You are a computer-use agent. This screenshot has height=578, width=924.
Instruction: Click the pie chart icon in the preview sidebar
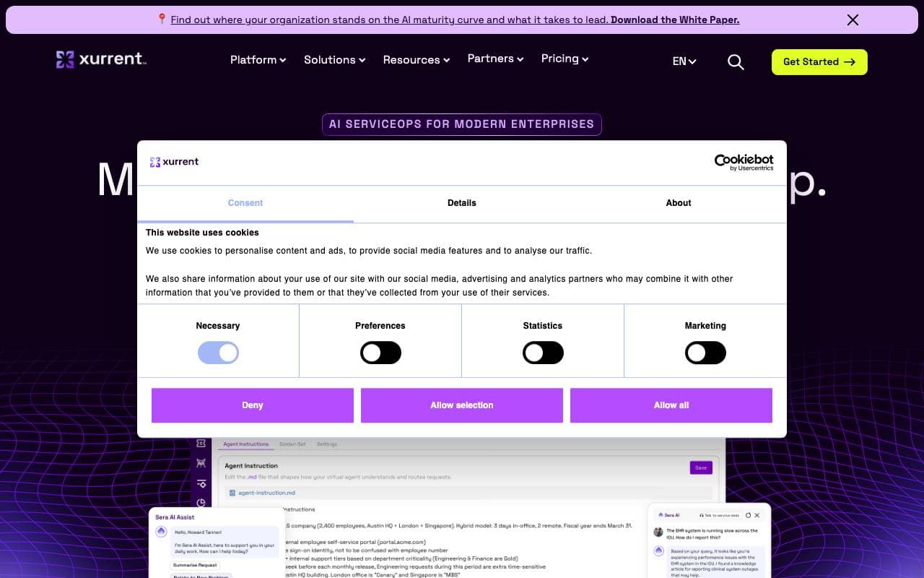[x=201, y=503]
